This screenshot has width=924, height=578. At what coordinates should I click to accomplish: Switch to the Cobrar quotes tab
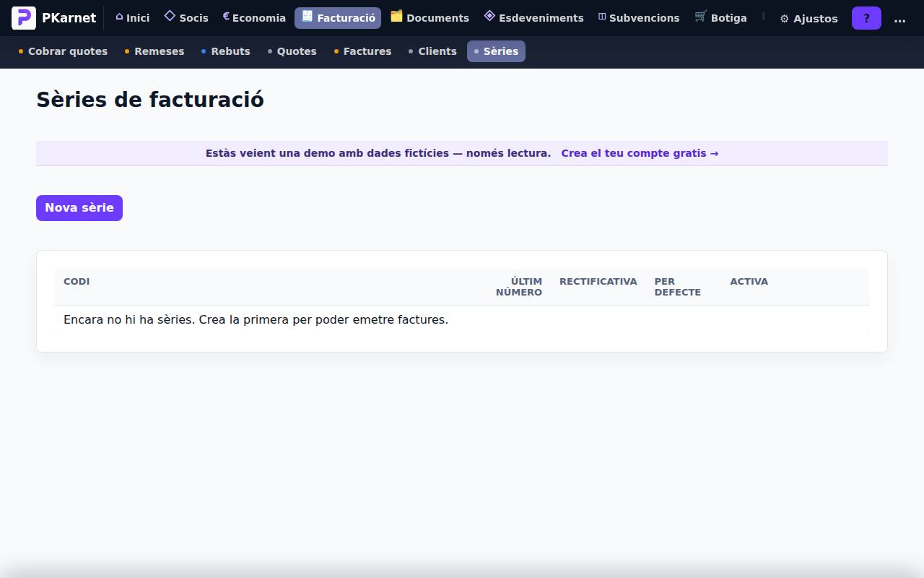click(x=63, y=51)
